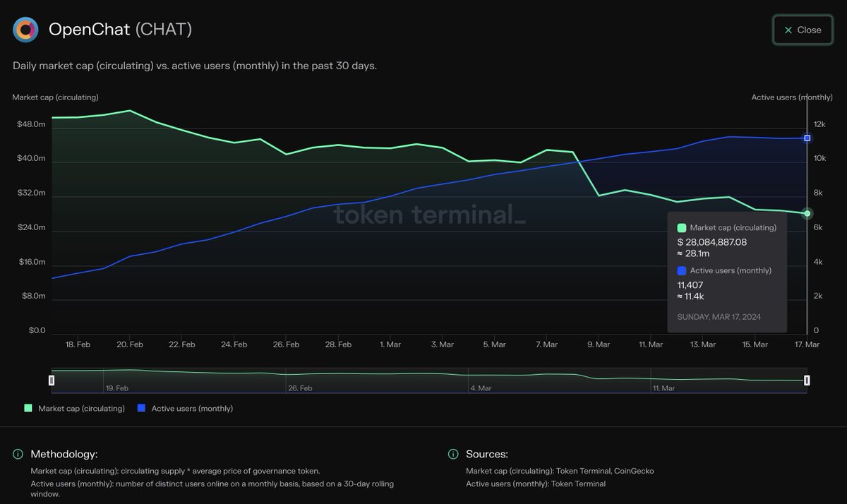This screenshot has height=504, width=847.
Task: Click the $24.0m y-axis label
Action: click(31, 227)
